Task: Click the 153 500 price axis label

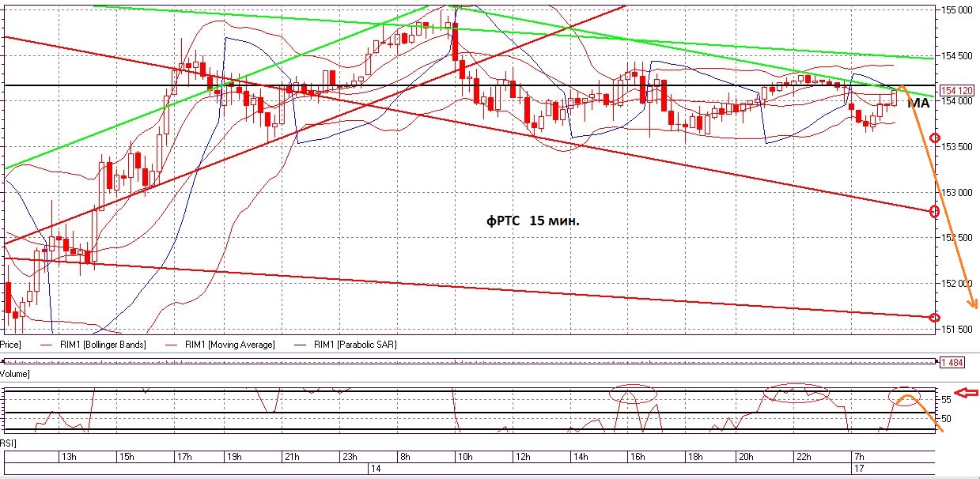Action: click(x=959, y=147)
